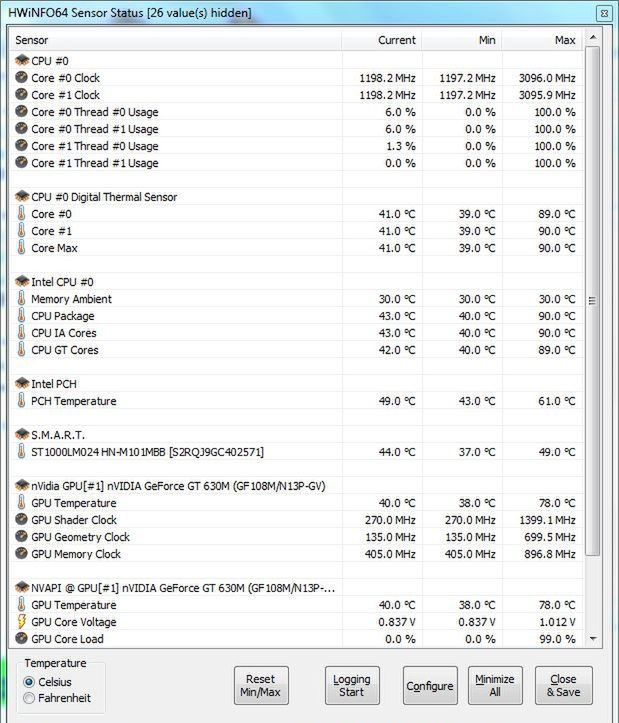Click the vertical scrollbar thumb

593,301
